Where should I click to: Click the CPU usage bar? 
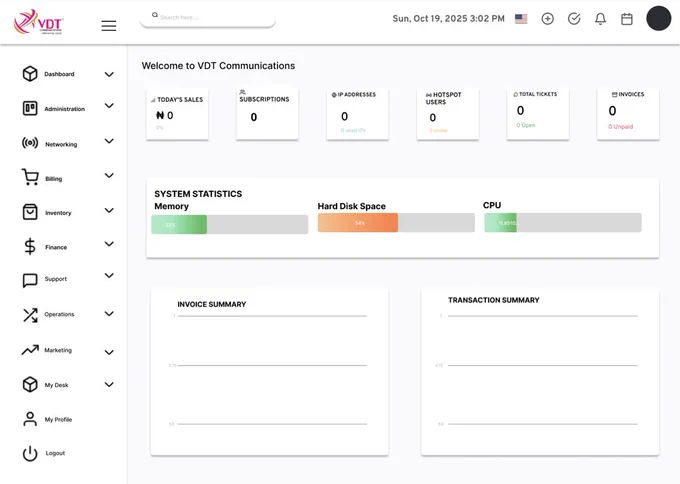click(x=563, y=222)
